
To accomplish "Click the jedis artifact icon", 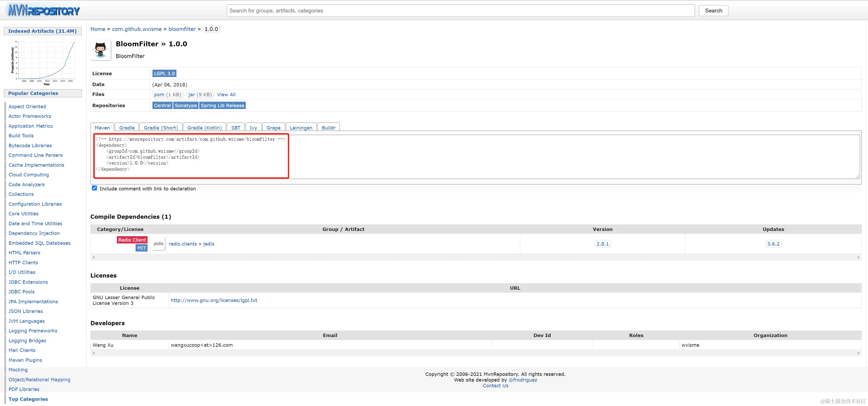I will click(x=158, y=243).
